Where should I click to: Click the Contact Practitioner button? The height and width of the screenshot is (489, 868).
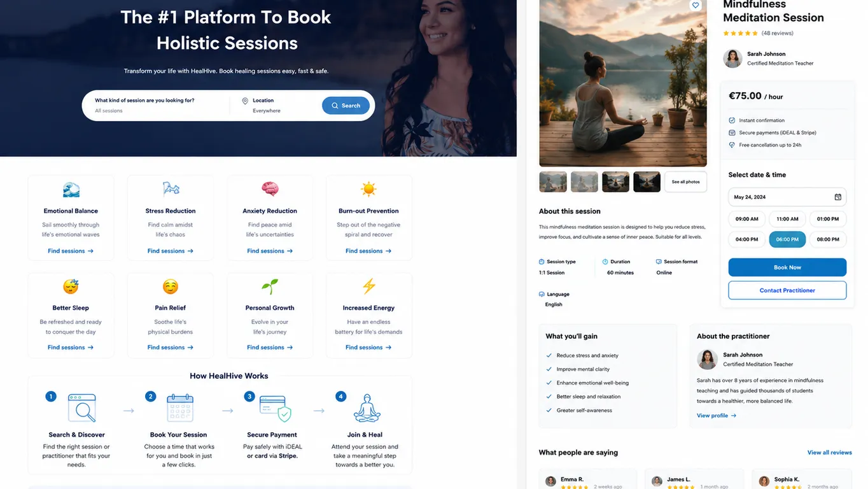tap(787, 290)
